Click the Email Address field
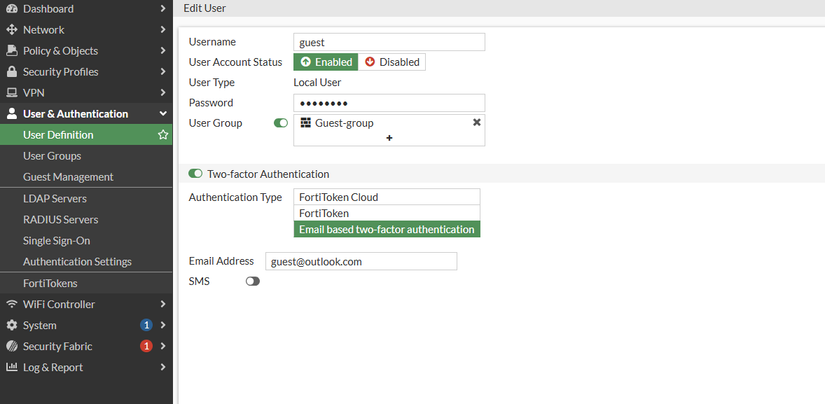Image resolution: width=825 pixels, height=404 pixels. pyautogui.click(x=361, y=261)
